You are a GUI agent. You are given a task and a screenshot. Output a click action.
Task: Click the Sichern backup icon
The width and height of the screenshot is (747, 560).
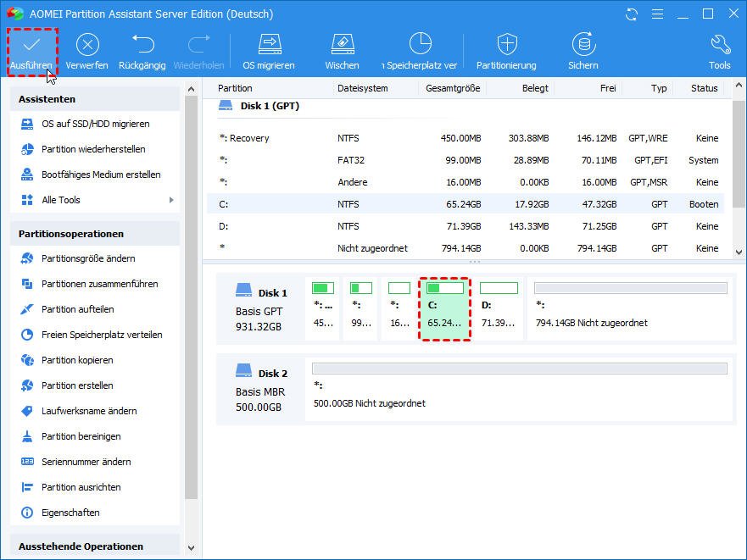click(x=583, y=46)
